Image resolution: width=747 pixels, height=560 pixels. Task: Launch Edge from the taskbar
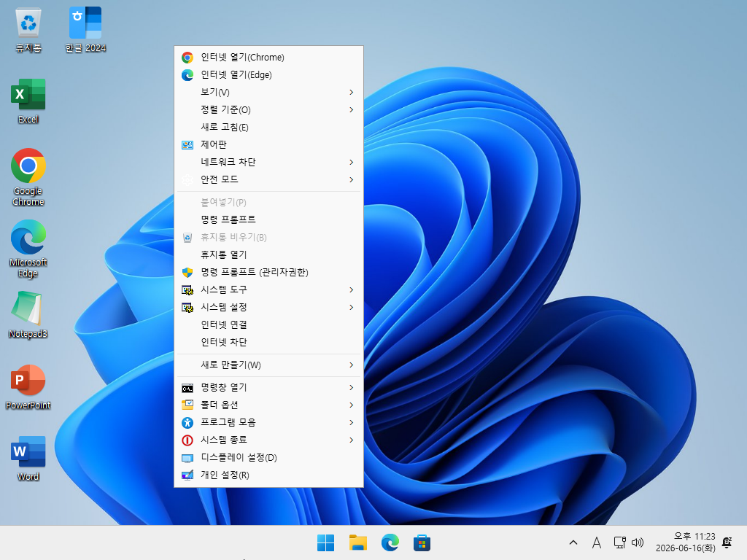(390, 542)
